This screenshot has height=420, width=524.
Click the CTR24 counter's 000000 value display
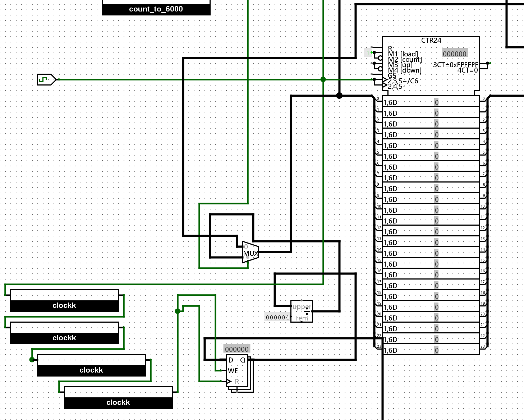[x=455, y=54]
